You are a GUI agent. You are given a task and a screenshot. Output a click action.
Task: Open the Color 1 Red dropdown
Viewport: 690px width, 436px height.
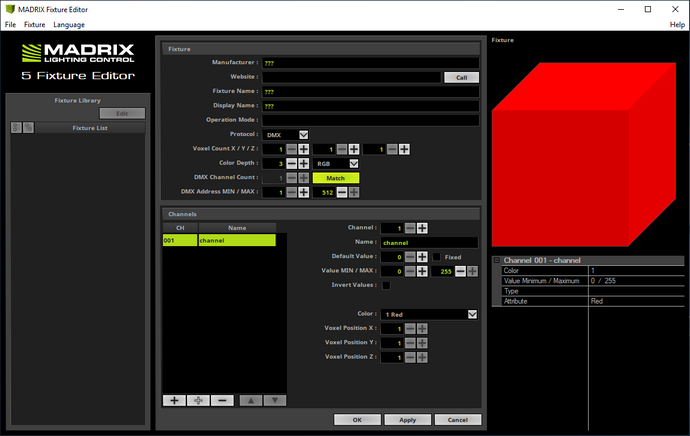coord(472,314)
